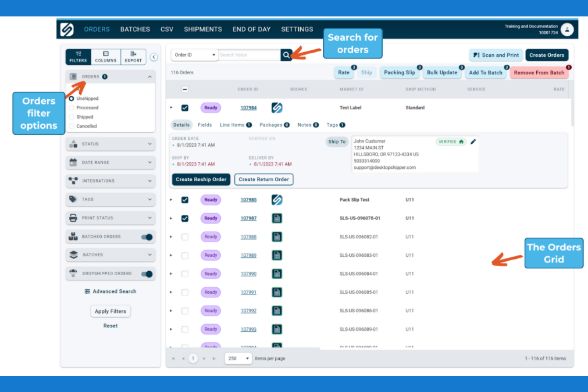Image resolution: width=588 pixels, height=392 pixels.
Task: Open the Shipments menu in the top bar
Action: click(x=203, y=29)
